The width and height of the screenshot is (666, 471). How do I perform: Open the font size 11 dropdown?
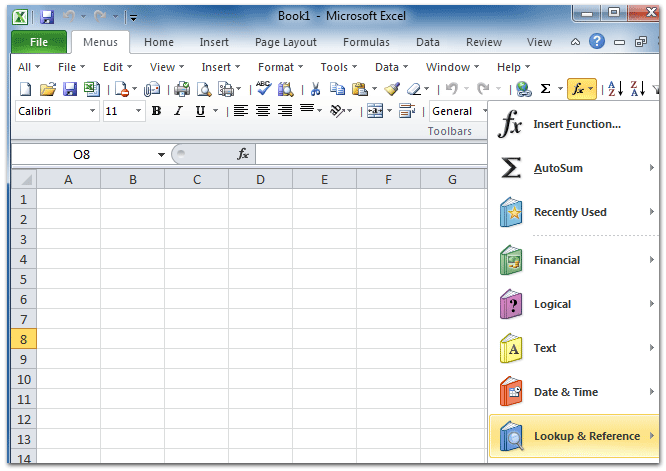pyautogui.click(x=138, y=111)
